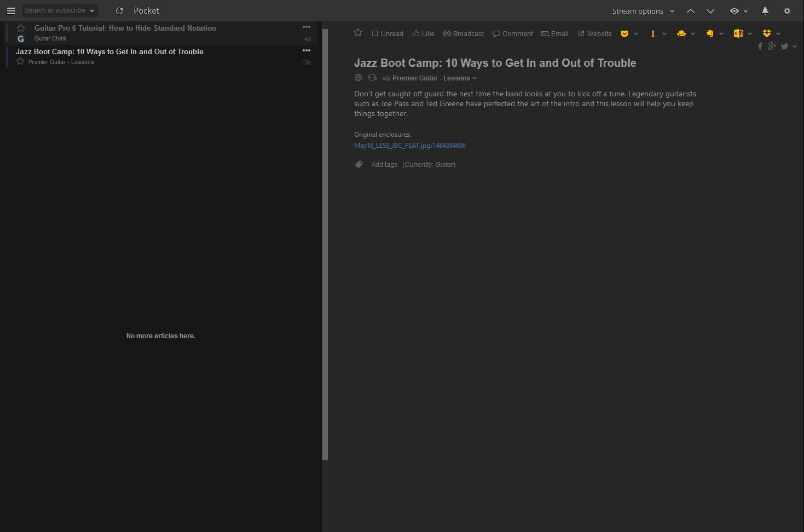
Task: Open the Premier Guitar - Lessons source menu
Action: (434, 78)
